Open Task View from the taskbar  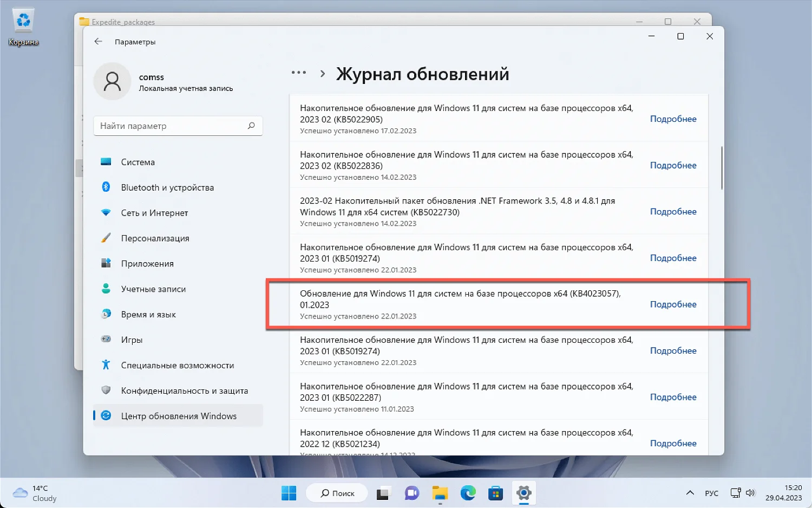click(383, 493)
